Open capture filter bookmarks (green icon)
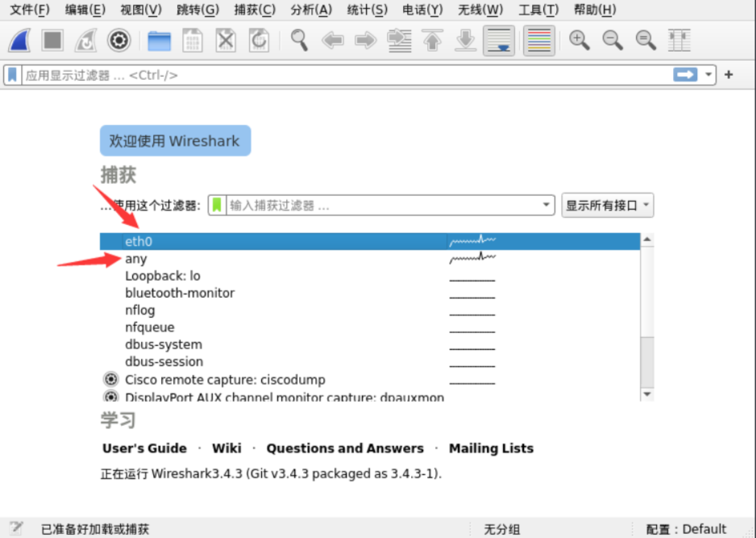Screen dimensions: 756x538 [x=217, y=206]
